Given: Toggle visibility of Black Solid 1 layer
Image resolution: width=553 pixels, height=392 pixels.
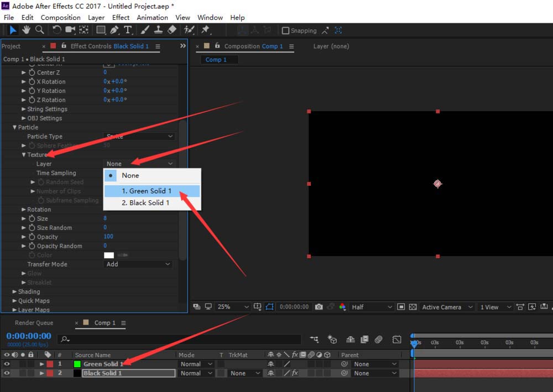Looking at the screenshot, I should 7,373.
